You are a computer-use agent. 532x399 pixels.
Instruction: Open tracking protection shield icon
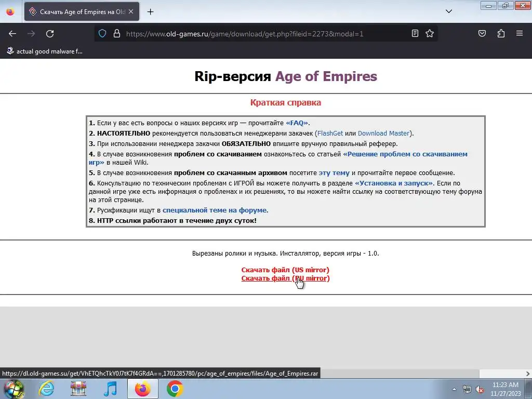pos(102,34)
